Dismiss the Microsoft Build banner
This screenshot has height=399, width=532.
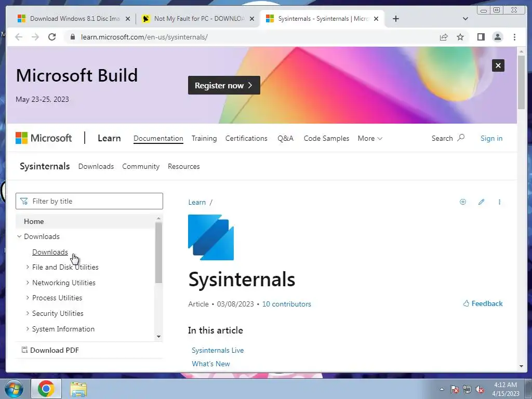(x=498, y=65)
